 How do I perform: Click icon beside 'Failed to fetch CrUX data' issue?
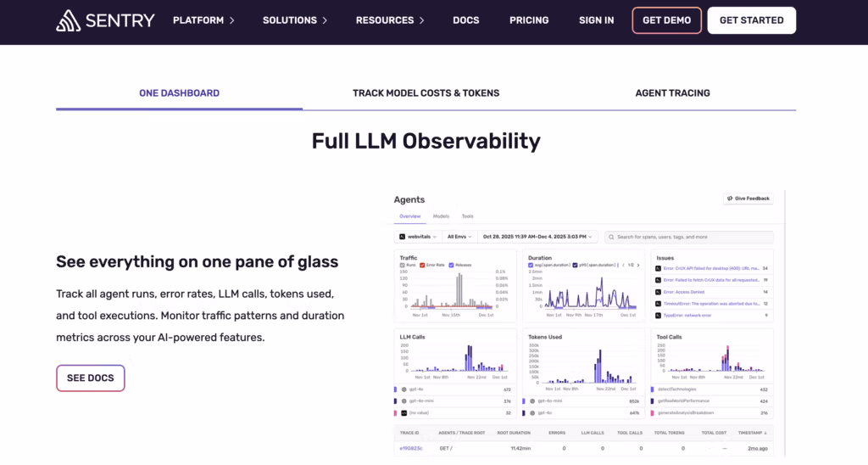point(658,280)
